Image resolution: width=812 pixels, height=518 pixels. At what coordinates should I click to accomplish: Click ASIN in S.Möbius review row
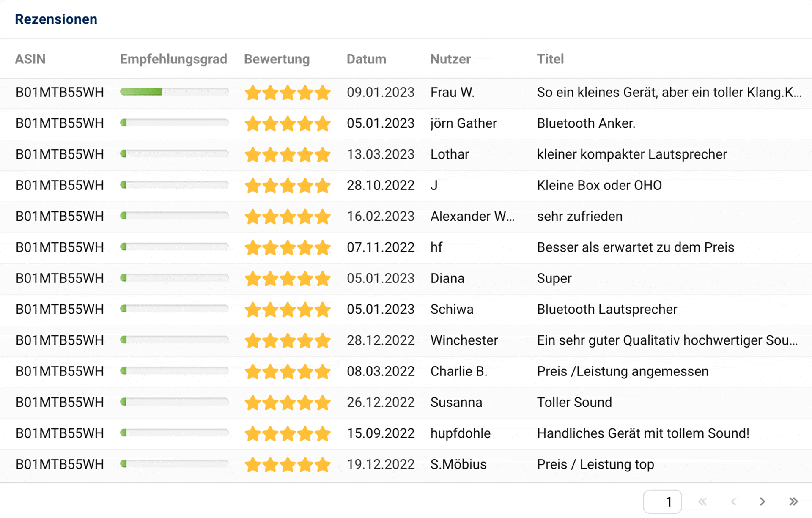click(60, 464)
